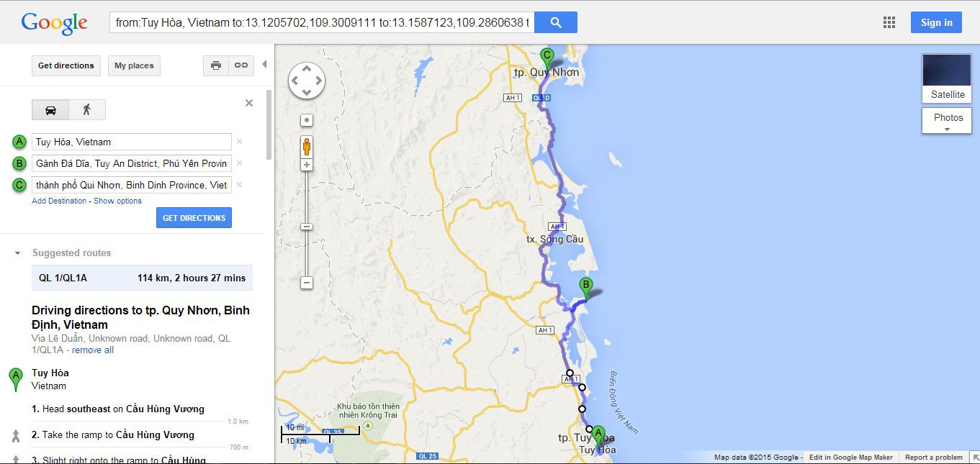Click the show my location button
The width and height of the screenshot is (980, 464).
[x=307, y=120]
